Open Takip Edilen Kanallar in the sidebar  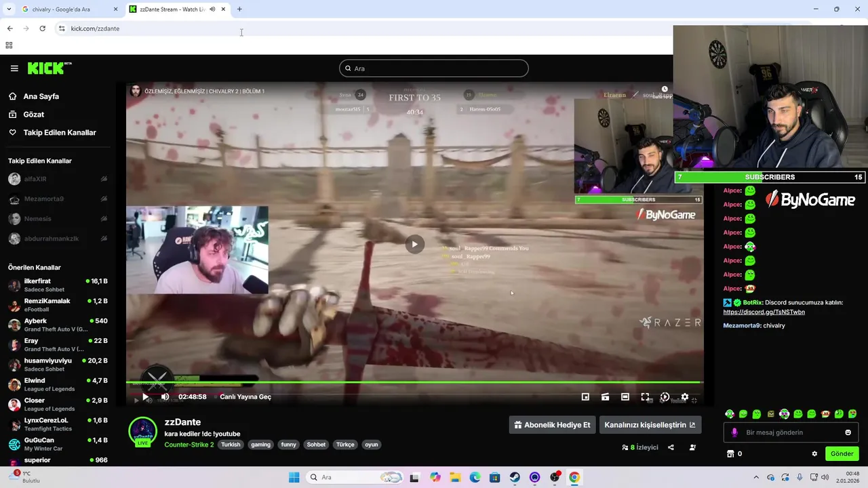pyautogui.click(x=60, y=133)
